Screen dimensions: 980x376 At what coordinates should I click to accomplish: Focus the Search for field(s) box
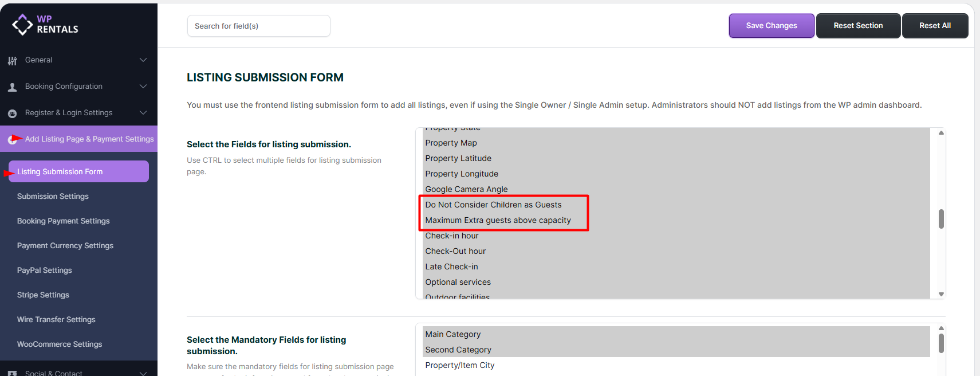point(258,26)
